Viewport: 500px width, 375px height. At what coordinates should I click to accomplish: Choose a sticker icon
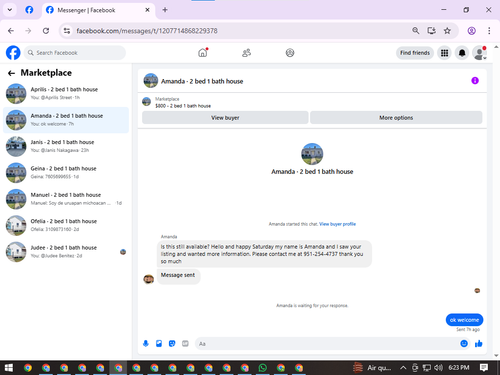172,343
